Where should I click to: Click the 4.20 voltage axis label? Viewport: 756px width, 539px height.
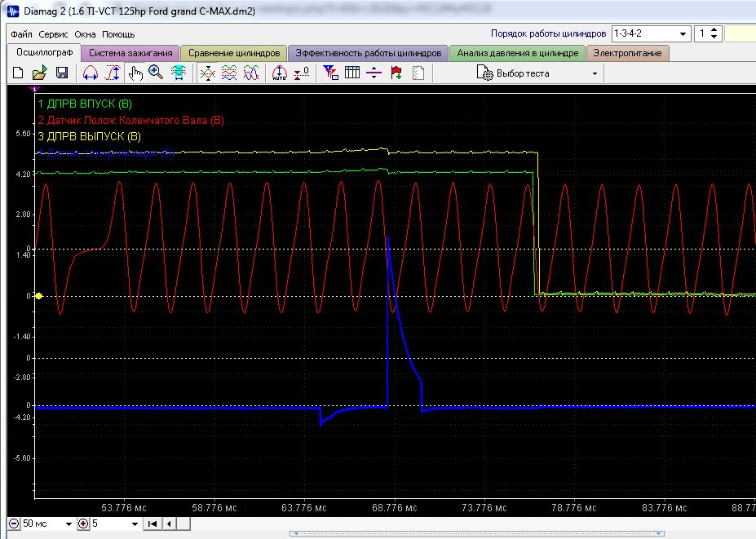23,174
